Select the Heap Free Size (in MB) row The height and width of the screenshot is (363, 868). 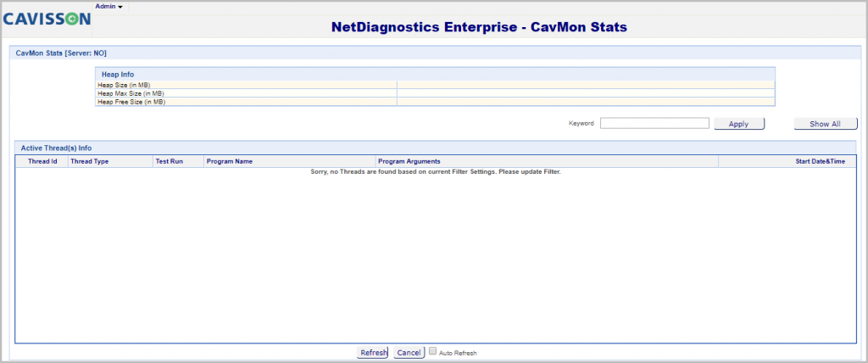[x=435, y=102]
